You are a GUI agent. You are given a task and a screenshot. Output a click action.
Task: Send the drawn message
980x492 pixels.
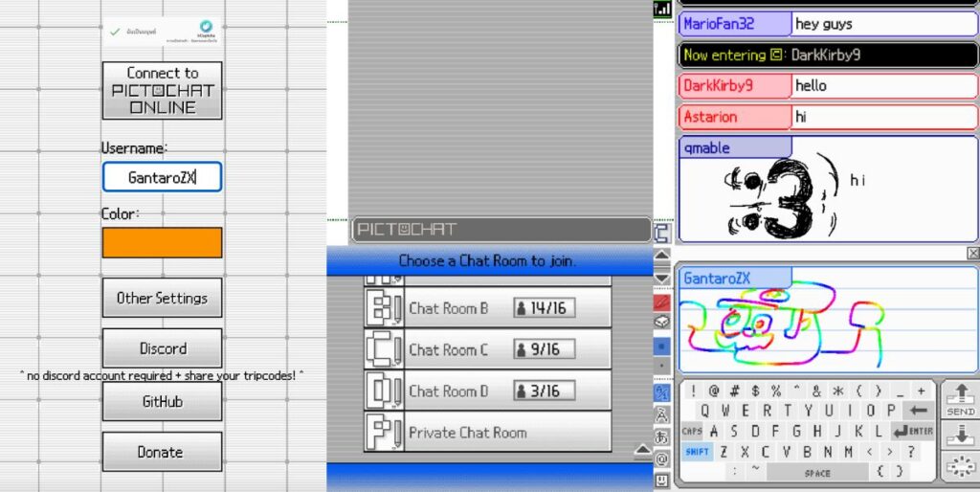coord(961,399)
